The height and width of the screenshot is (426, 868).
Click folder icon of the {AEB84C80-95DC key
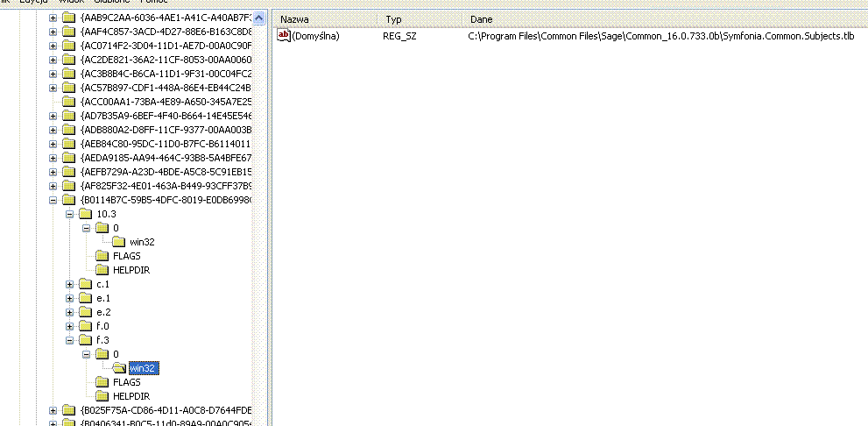pos(69,144)
